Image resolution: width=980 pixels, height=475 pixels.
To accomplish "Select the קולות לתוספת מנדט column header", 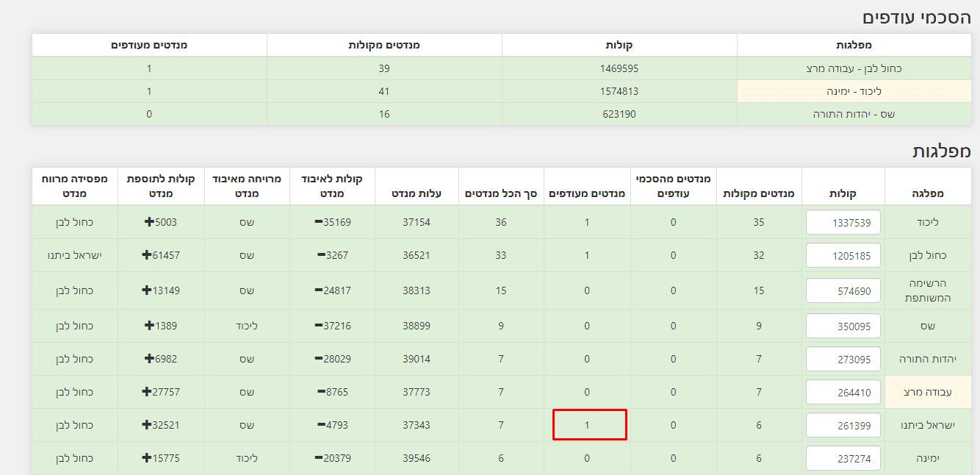I will coord(161,186).
